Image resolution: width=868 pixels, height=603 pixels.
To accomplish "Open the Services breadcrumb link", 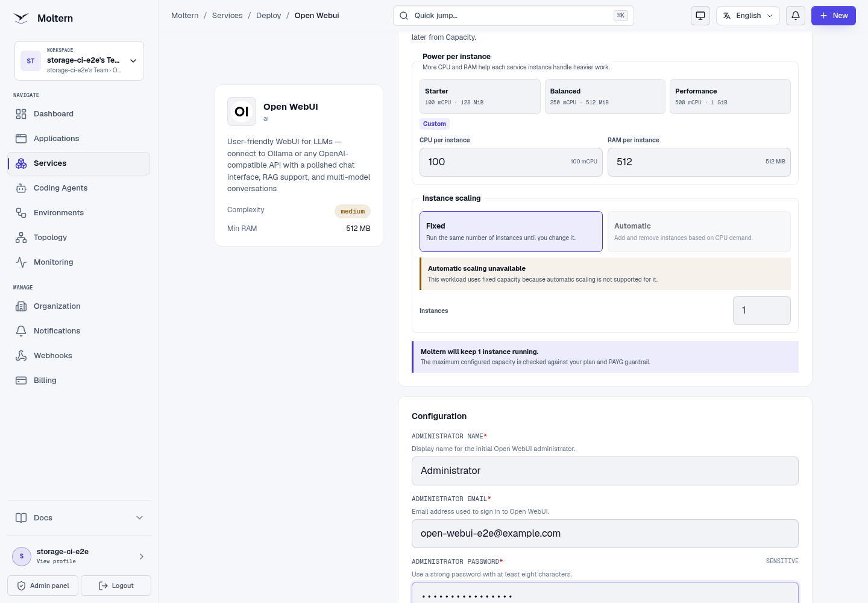I will [227, 16].
